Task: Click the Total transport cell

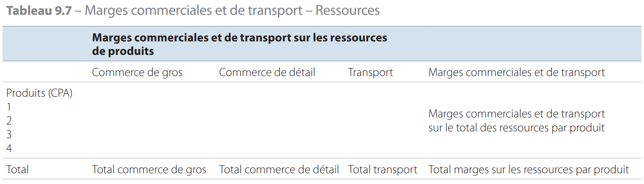Action: pos(383,170)
